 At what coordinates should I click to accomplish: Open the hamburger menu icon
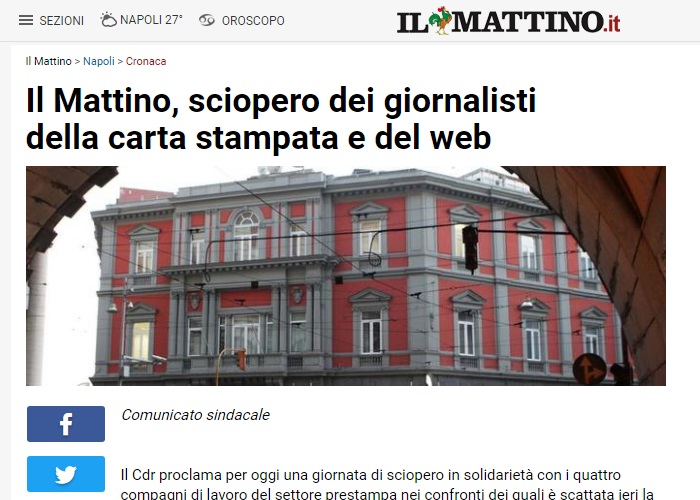pos(26,20)
